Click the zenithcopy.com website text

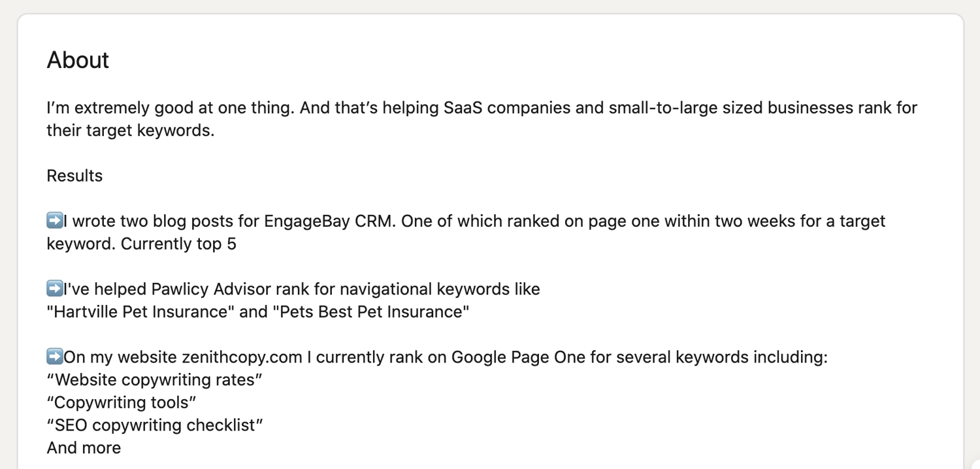(x=241, y=357)
